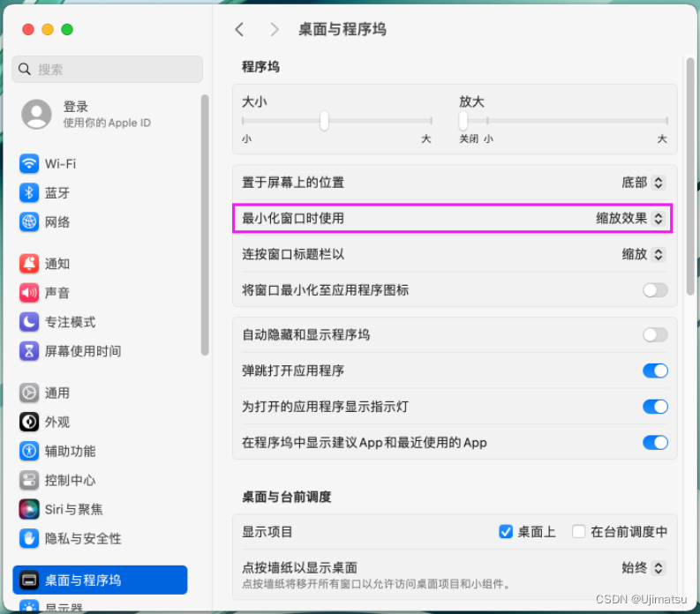Click the 桌面与台前调度 section heading
Image resolution: width=700 pixels, height=614 pixels.
coord(287,497)
